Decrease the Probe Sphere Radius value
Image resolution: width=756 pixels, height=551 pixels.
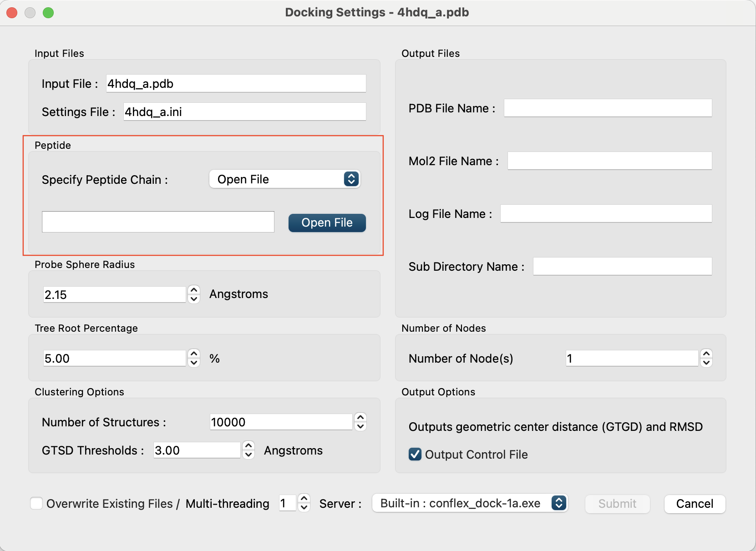(x=194, y=299)
